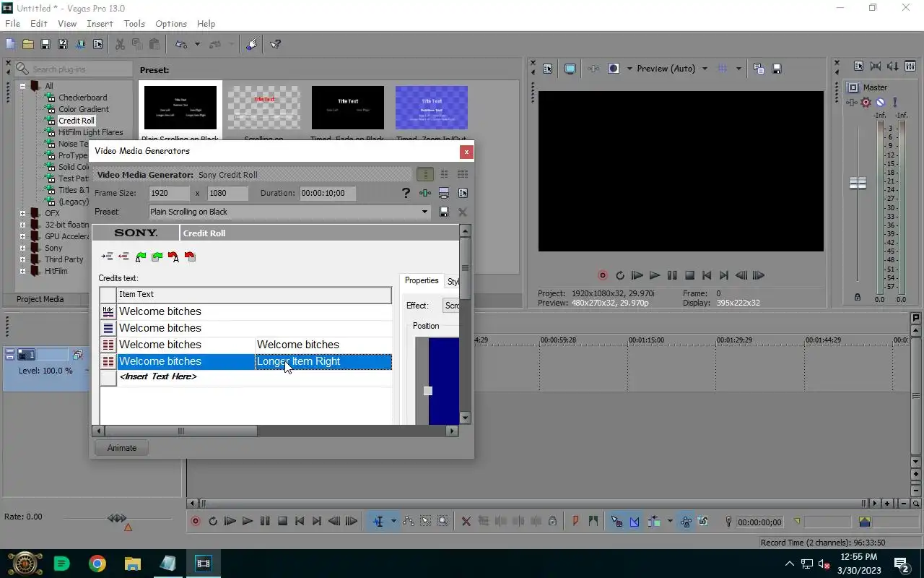This screenshot has width=924, height=578.
Task: Click the green A icon above Credits text
Action: (141, 256)
